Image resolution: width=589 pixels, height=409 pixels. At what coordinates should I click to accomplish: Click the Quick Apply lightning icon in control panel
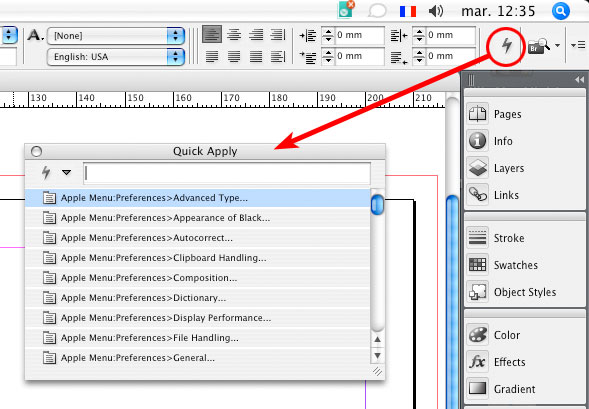(506, 46)
